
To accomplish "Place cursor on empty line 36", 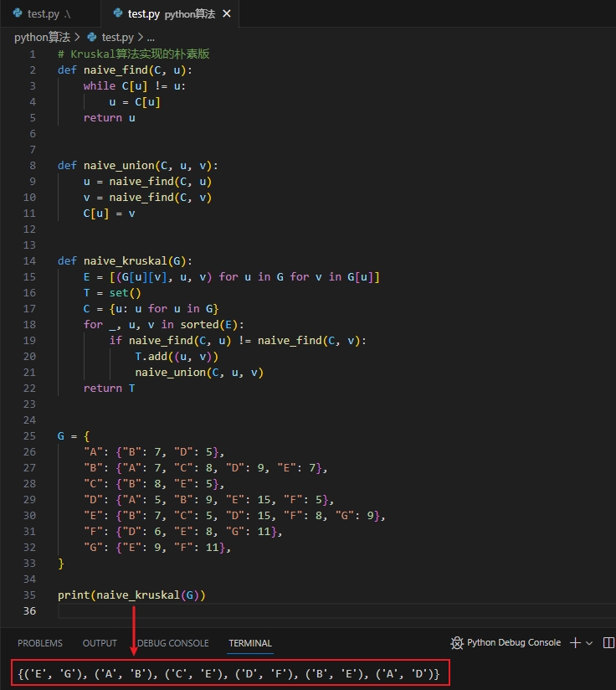I will coord(336,610).
